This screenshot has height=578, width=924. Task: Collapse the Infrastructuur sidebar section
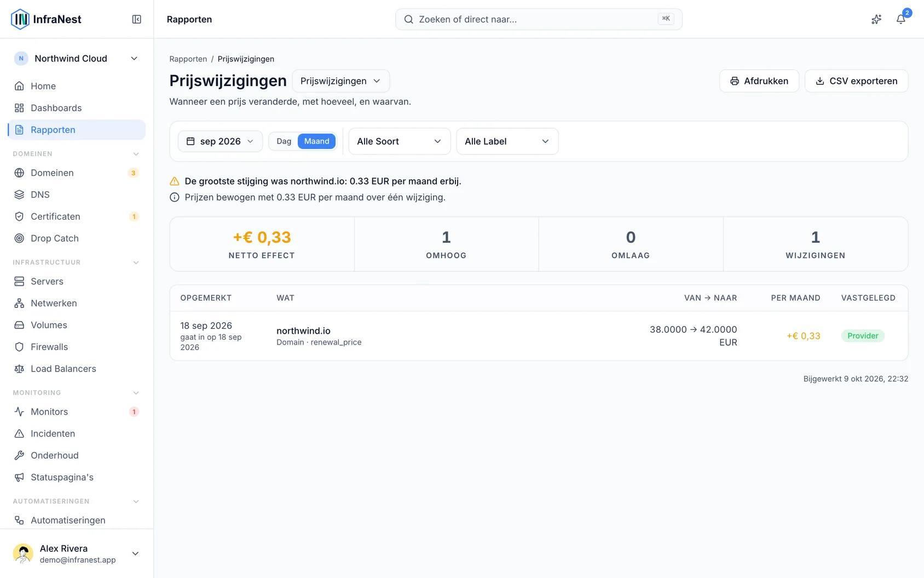click(x=77, y=262)
